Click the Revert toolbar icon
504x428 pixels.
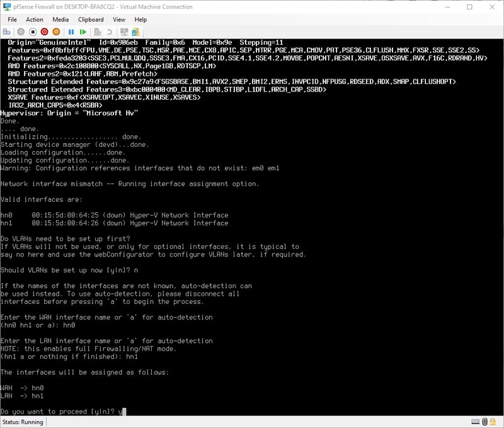point(110,32)
